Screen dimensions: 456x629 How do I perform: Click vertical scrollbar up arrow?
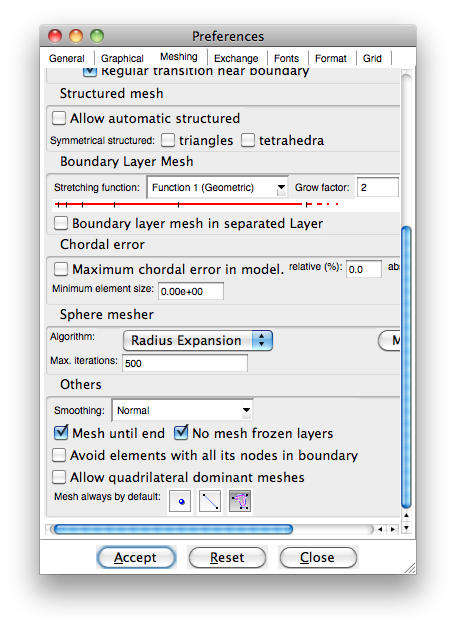406,515
